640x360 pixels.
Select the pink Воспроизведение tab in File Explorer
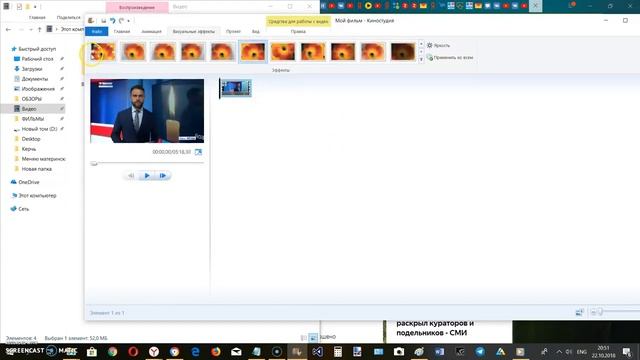137,7
